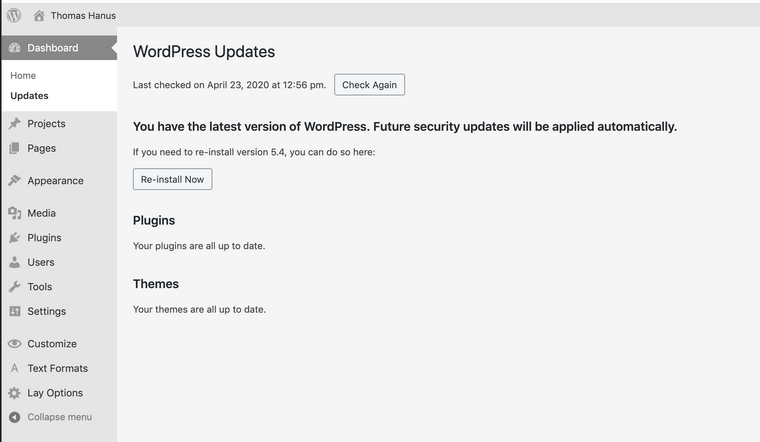Viewport: 760px width, 442px height.
Task: Click the Appearance paintbrush icon
Action: tap(14, 181)
